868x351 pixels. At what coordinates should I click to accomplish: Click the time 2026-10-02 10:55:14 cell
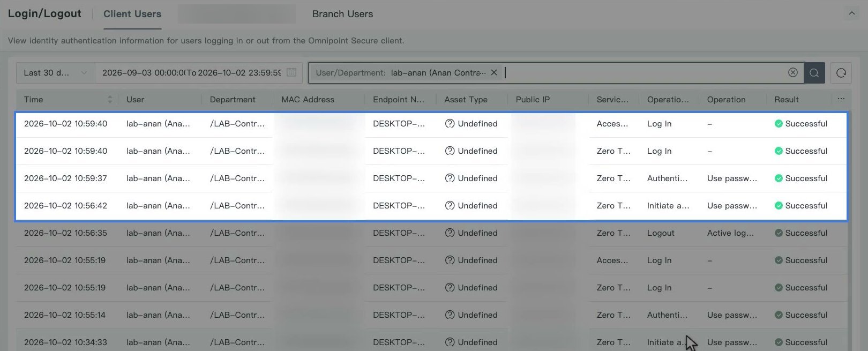(x=65, y=315)
